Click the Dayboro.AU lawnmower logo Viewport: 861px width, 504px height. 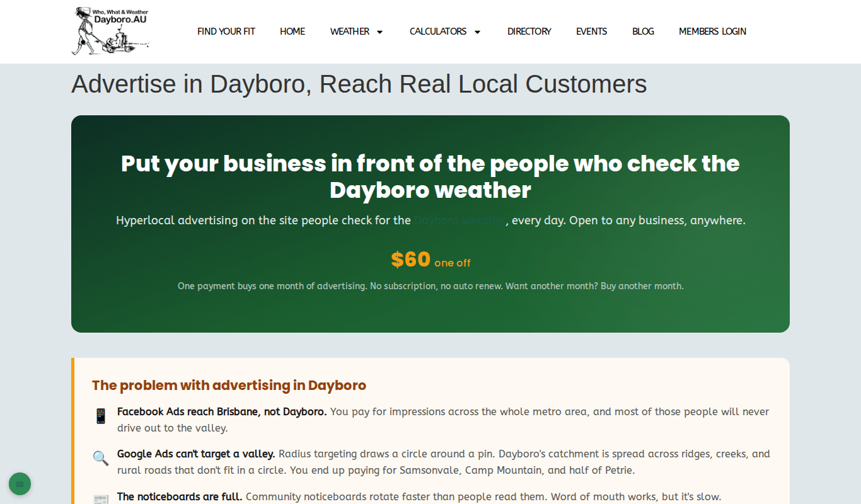pos(110,31)
